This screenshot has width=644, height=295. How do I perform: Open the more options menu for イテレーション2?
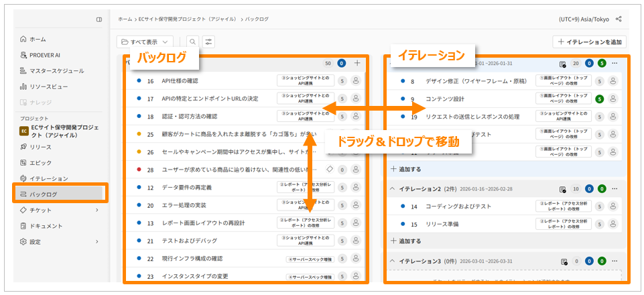click(615, 189)
